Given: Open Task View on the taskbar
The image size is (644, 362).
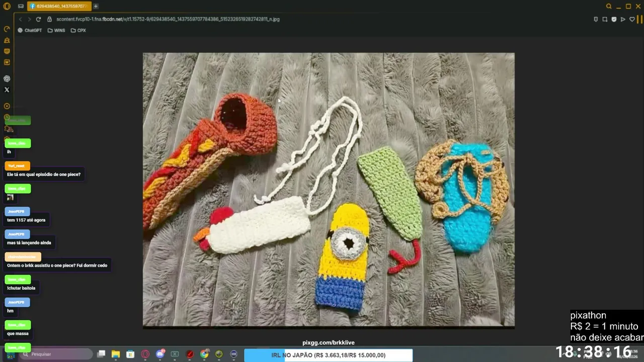Looking at the screenshot, I should (101, 354).
